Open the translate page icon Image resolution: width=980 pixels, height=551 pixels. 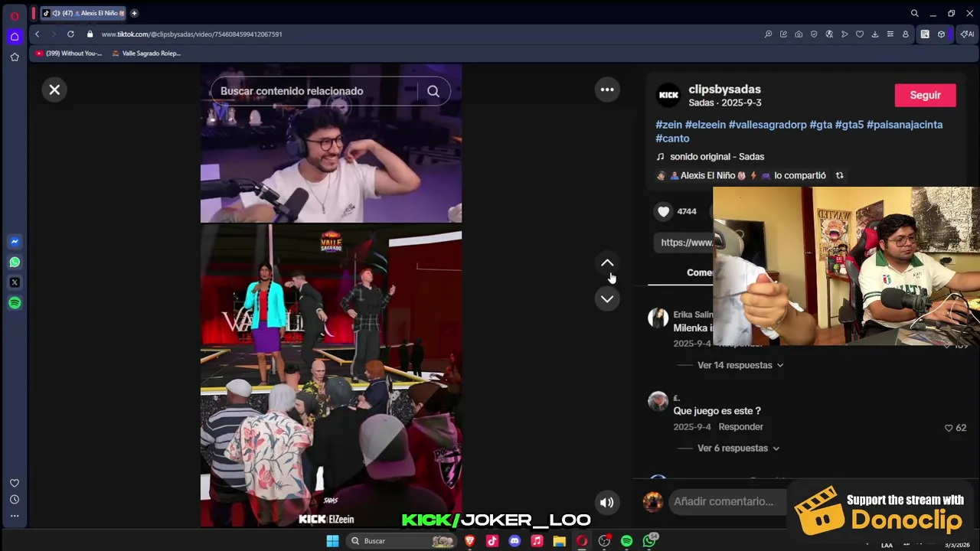[x=829, y=34]
